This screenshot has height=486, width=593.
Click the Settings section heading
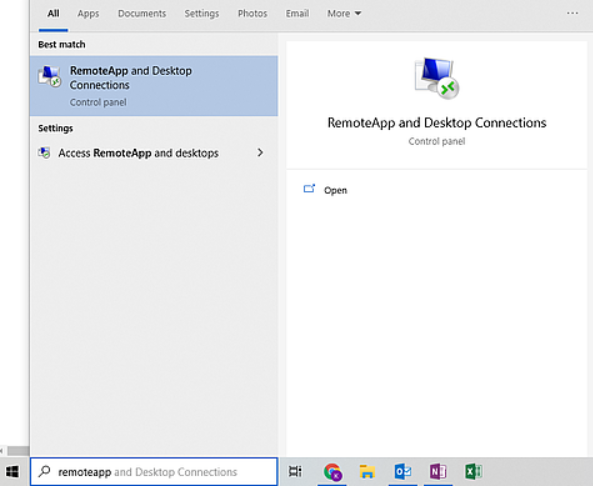56,128
